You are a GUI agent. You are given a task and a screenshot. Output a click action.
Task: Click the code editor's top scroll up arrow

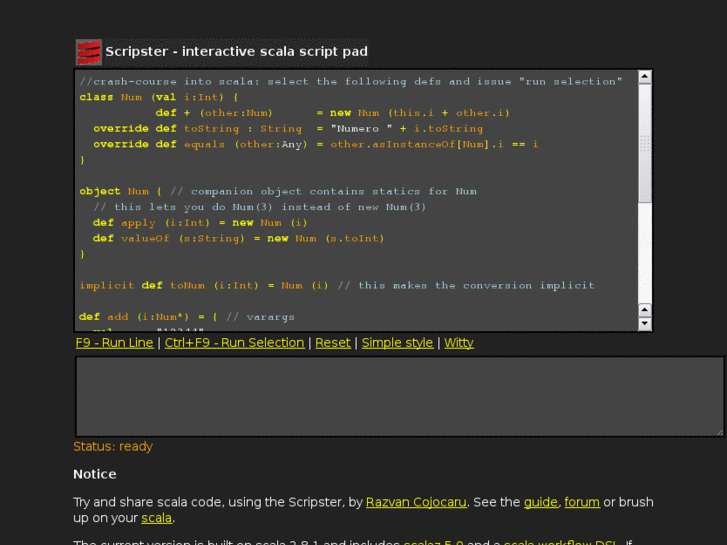point(645,77)
